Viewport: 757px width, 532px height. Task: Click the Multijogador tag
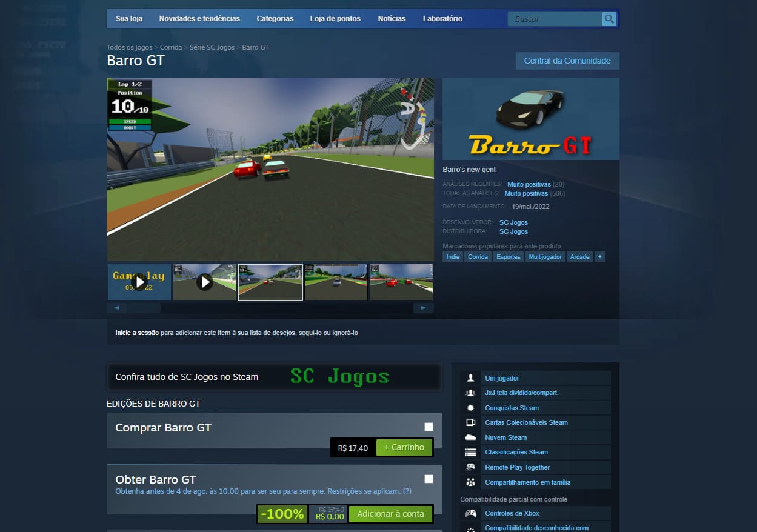click(545, 257)
